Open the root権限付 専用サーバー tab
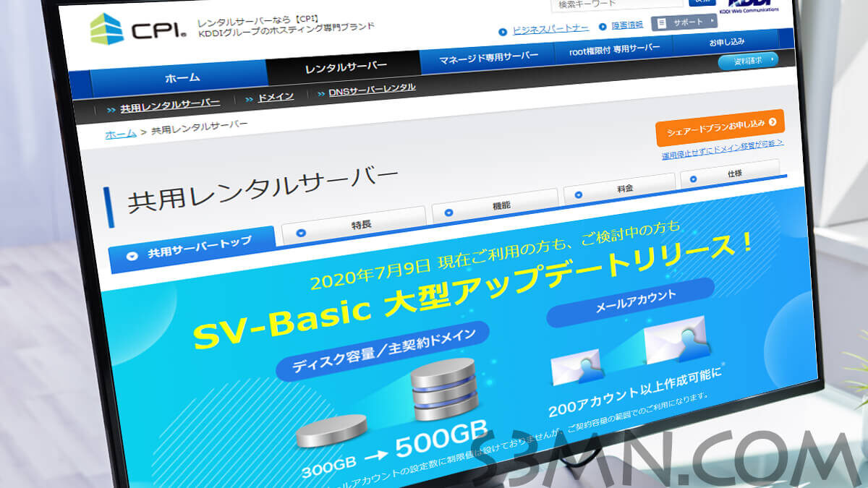The height and width of the screenshot is (488, 868). [614, 48]
